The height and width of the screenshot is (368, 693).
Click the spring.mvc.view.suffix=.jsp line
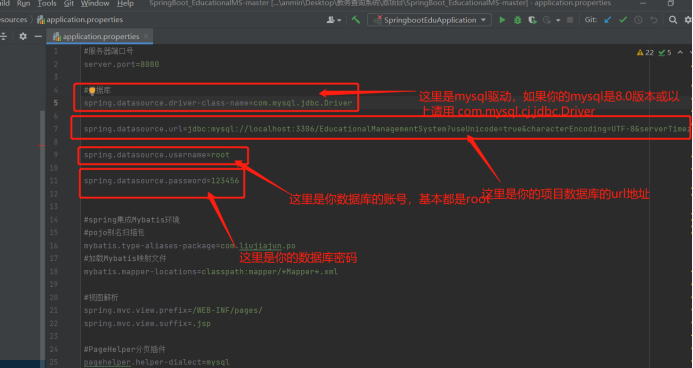[147, 323]
